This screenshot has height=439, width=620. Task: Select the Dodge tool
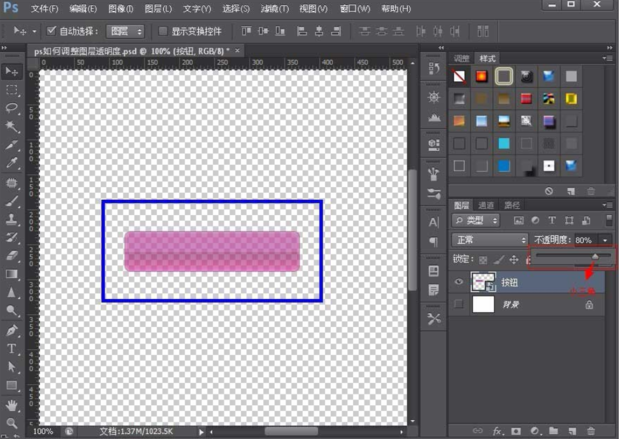(11, 311)
